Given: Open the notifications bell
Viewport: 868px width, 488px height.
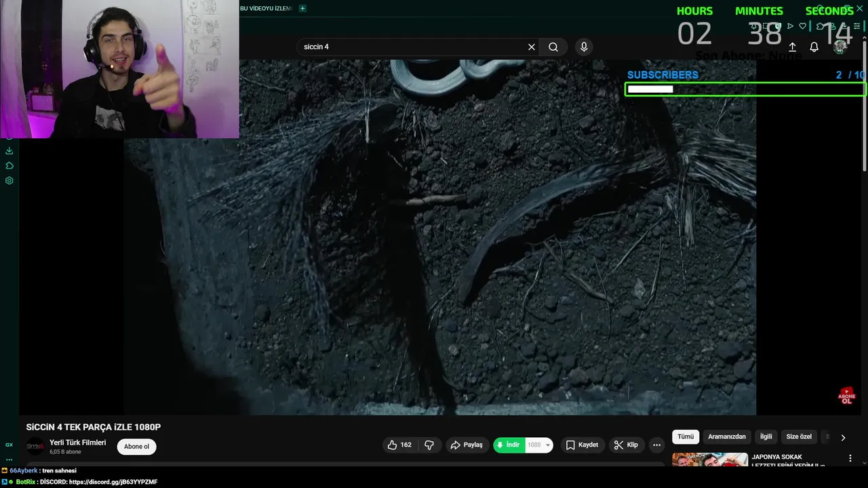Looking at the screenshot, I should [814, 47].
